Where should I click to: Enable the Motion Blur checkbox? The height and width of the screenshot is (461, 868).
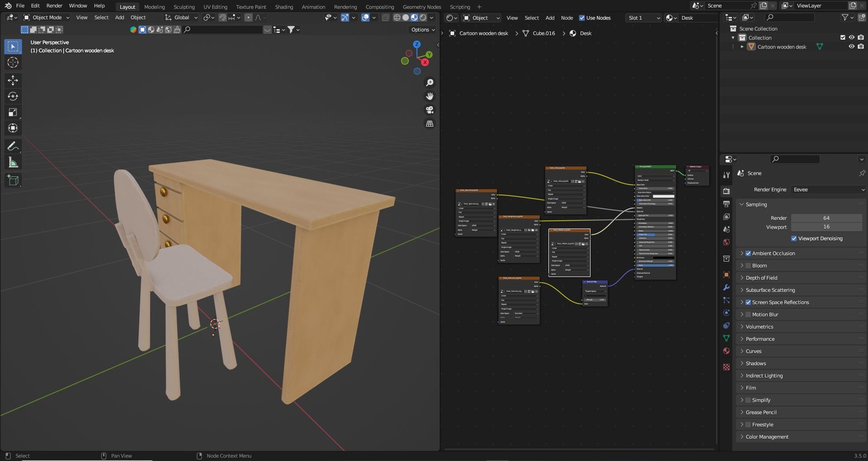coord(748,314)
